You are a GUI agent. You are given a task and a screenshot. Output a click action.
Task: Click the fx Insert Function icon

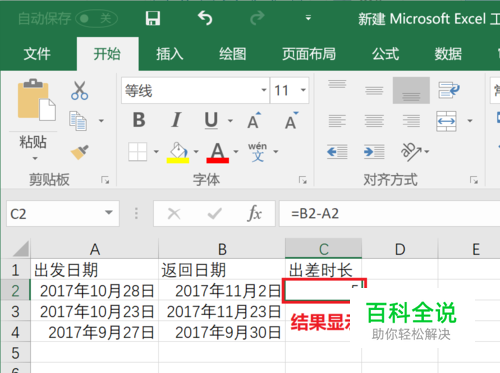pyautogui.click(x=255, y=213)
